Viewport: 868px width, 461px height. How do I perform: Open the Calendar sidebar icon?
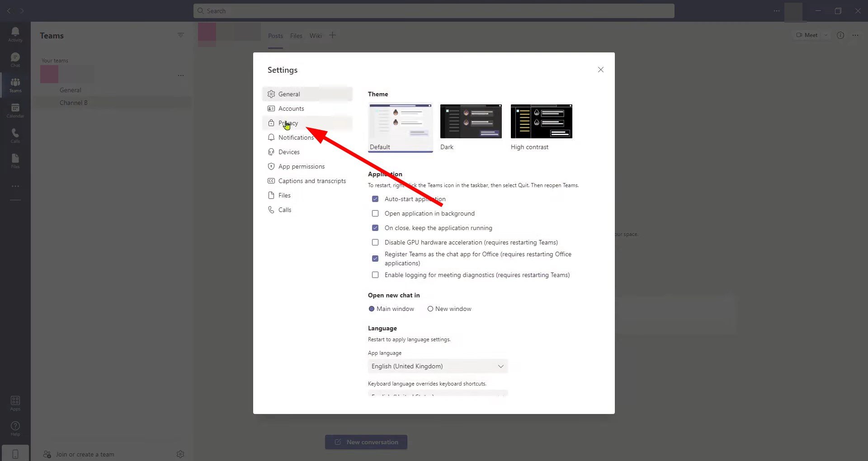15,110
